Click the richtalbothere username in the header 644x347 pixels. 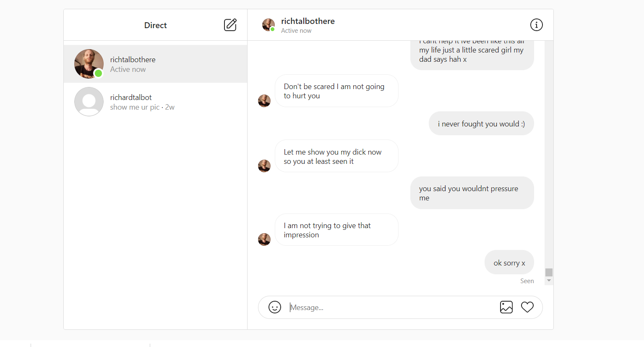point(308,21)
